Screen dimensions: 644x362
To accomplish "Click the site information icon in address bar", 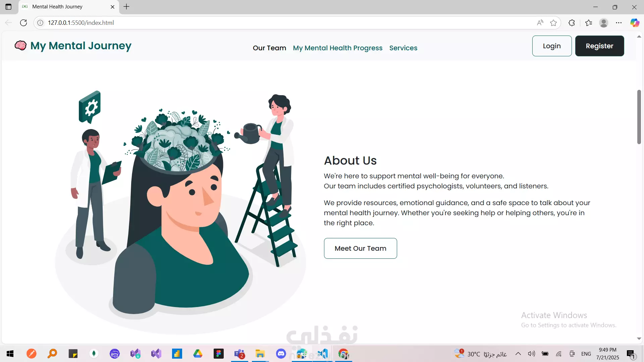I will pos(40,23).
